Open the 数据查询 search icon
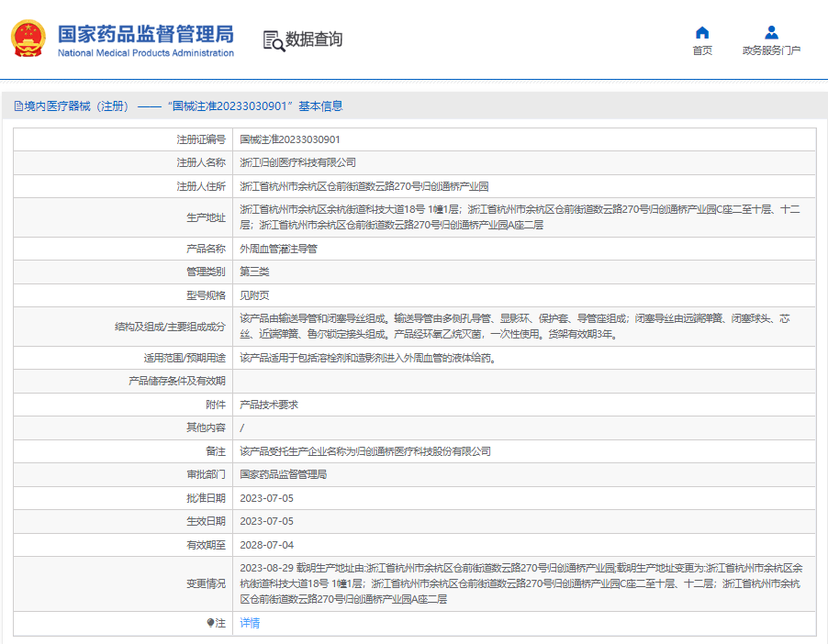 click(x=274, y=40)
